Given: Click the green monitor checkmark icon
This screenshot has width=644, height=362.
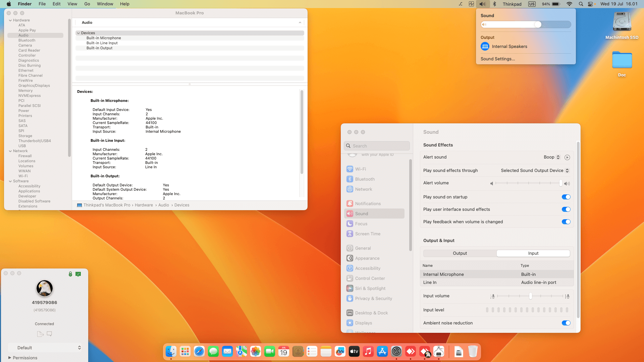Looking at the screenshot, I should 78,274.
